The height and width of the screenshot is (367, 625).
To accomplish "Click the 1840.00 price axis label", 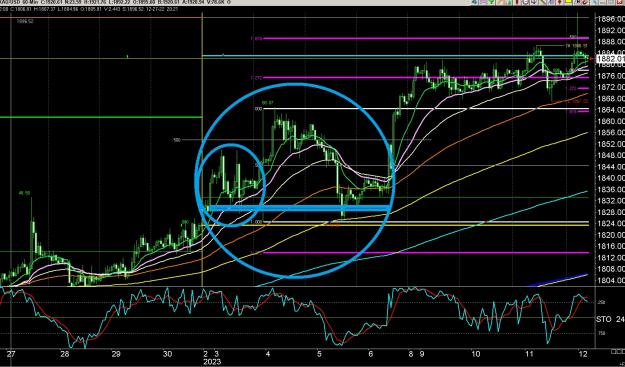I will pos(610,178).
